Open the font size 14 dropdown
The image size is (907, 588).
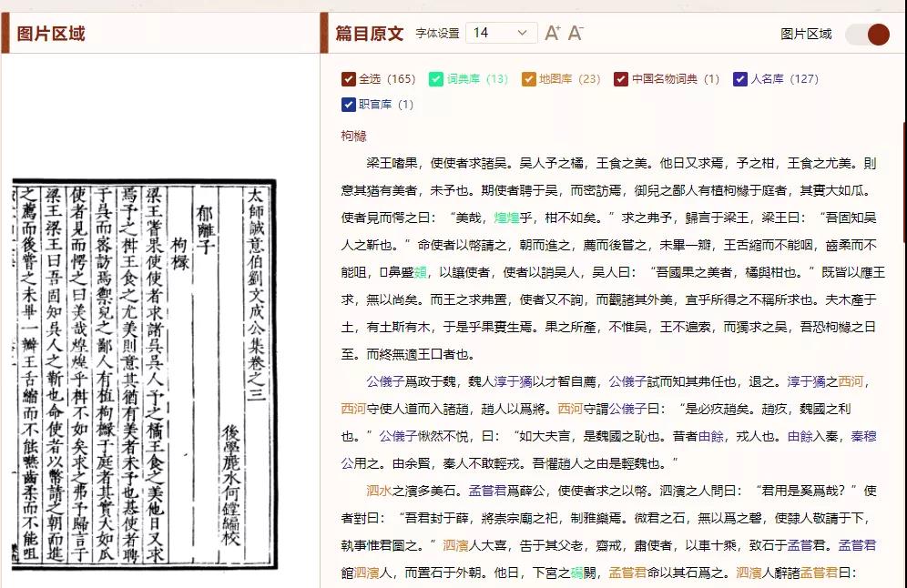[x=500, y=33]
